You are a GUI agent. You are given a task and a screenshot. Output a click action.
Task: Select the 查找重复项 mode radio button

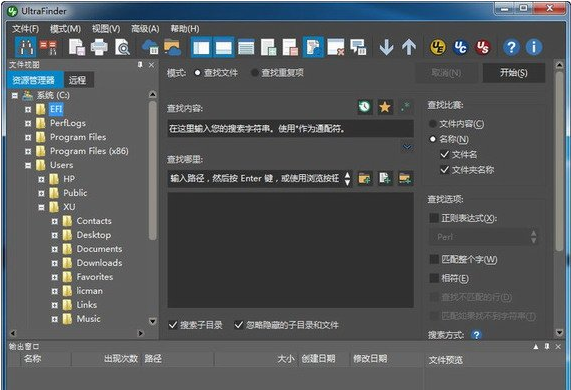coord(255,73)
